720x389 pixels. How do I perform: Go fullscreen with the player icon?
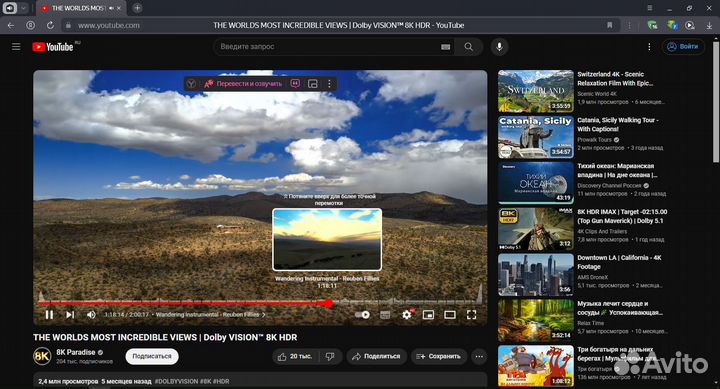471,315
